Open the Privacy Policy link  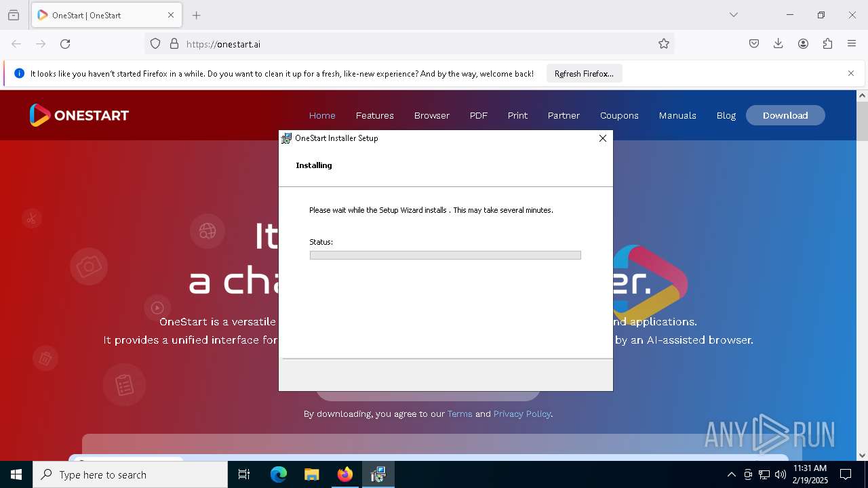click(522, 413)
